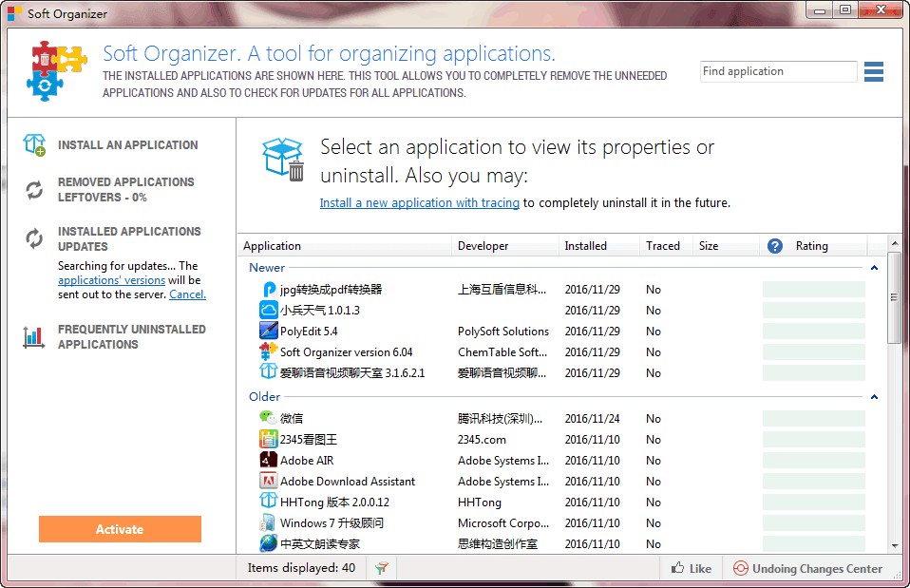Select 思维构造创作室 developer cell
910x588 pixels.
[498, 544]
